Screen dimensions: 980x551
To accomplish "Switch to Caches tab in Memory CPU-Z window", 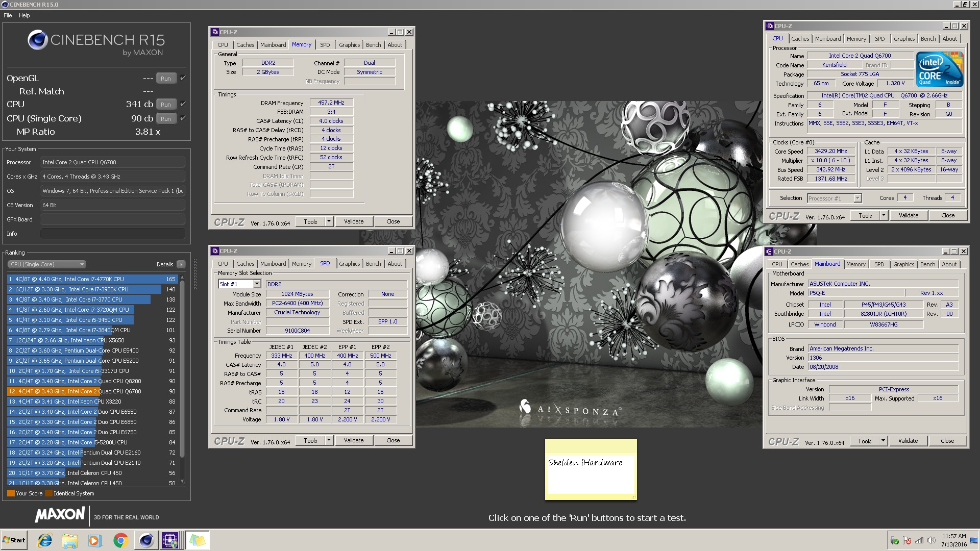I will pyautogui.click(x=245, y=45).
